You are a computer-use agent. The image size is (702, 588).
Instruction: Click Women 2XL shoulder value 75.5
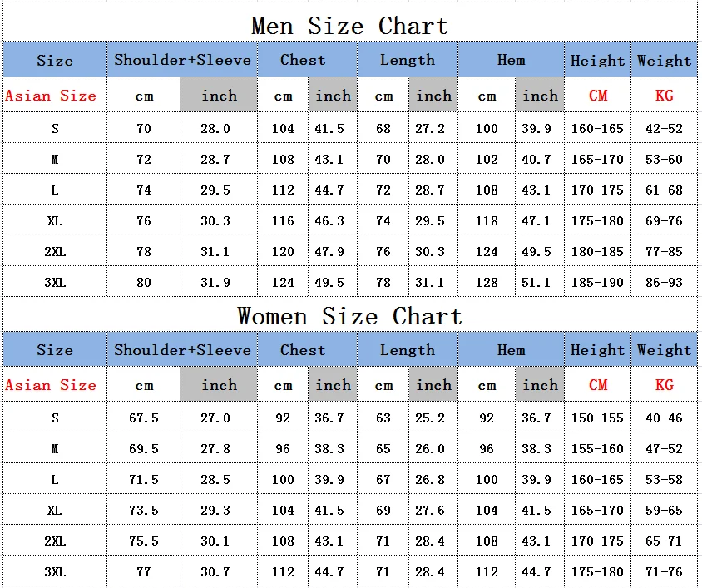[143, 541]
